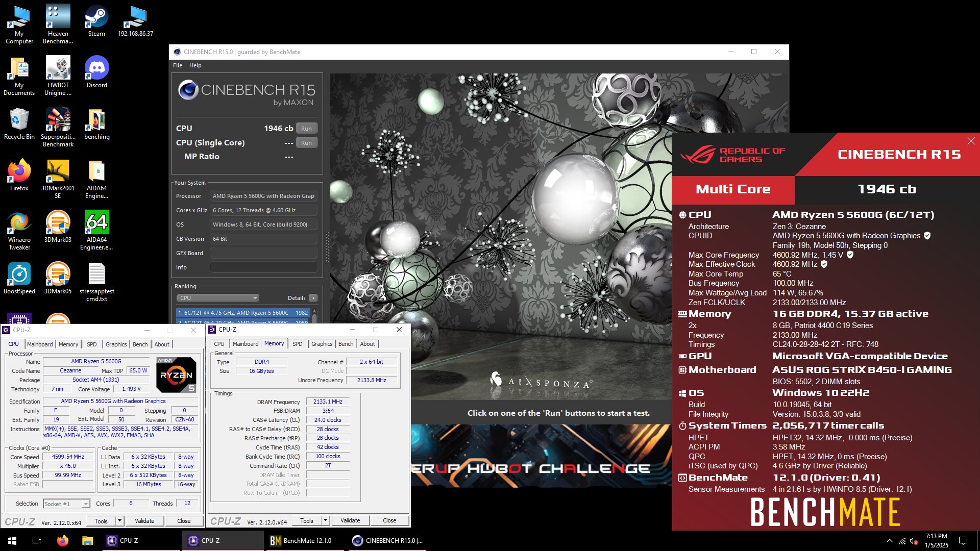Open Tools dropdown arrow in right CPU-Z
This screenshot has height=551, width=980.
click(325, 520)
